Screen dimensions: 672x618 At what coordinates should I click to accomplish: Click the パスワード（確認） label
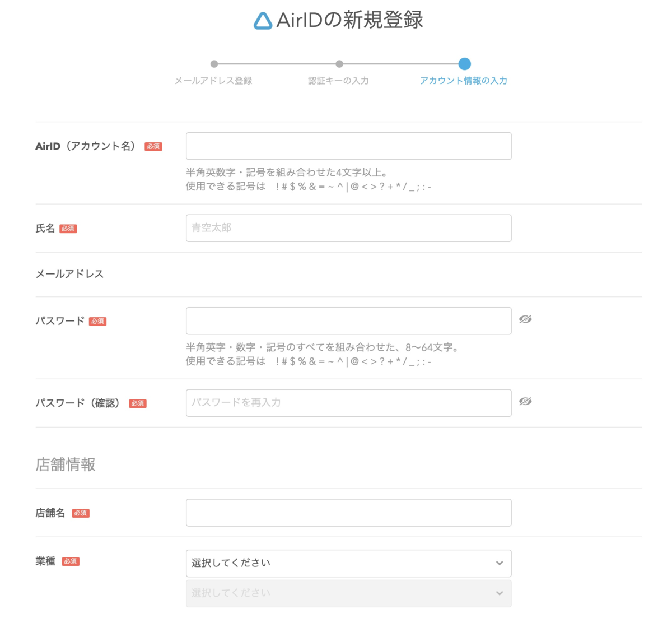[78, 403]
